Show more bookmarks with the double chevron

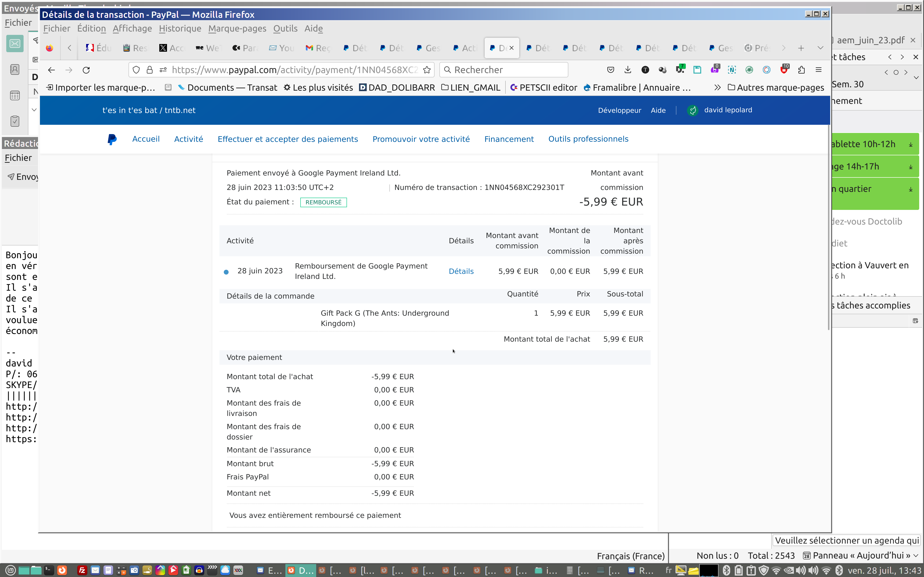click(x=718, y=88)
